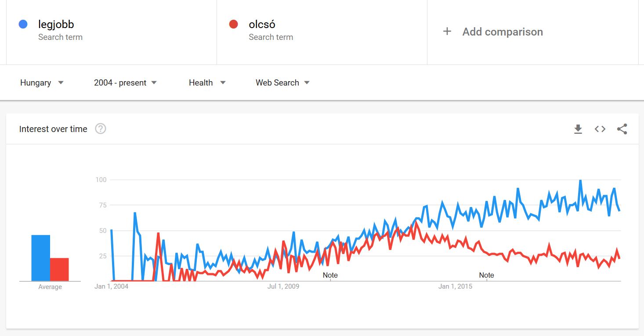Expand the Web Search type dropdown
This screenshot has height=336, width=644.
283,82
